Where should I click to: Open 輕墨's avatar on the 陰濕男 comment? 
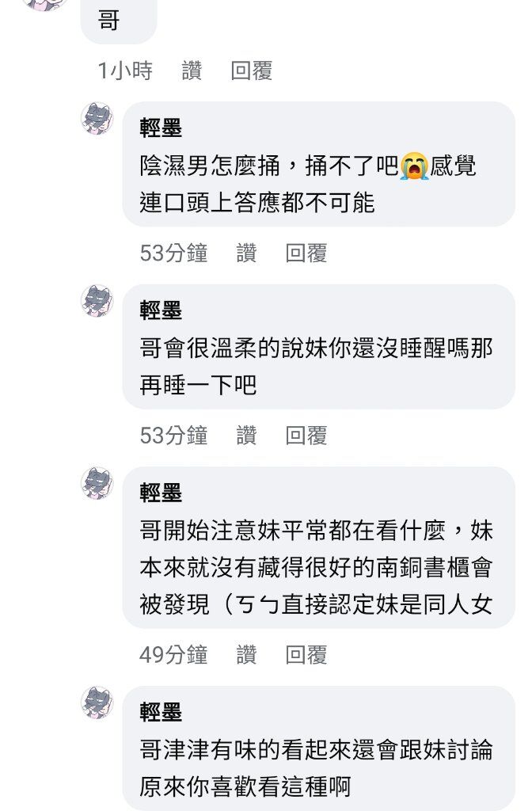coord(97,119)
